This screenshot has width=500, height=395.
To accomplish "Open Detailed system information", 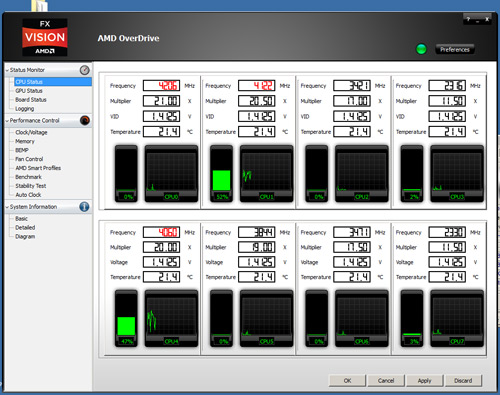I will pos(25,227).
